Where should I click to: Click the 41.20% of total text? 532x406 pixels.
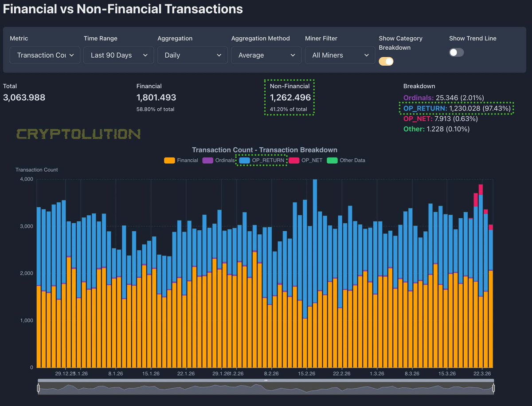(x=289, y=109)
